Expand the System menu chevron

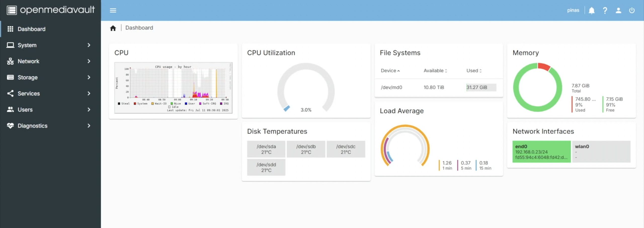pos(89,45)
